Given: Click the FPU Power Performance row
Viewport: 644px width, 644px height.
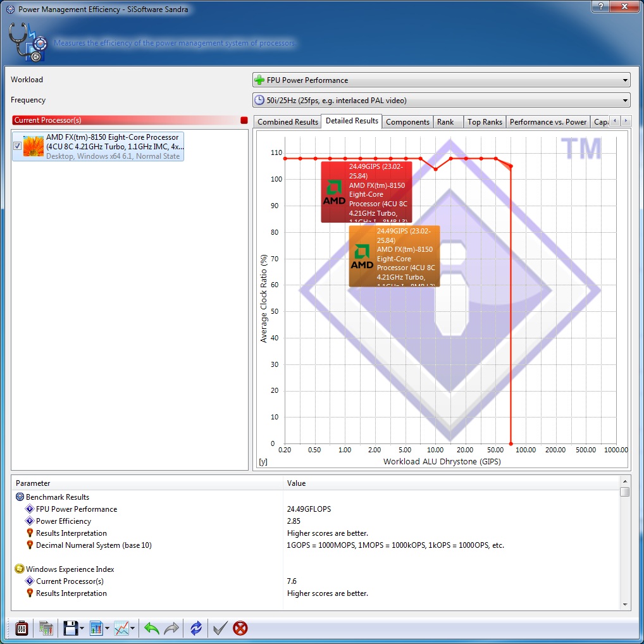Looking at the screenshot, I should [316, 509].
